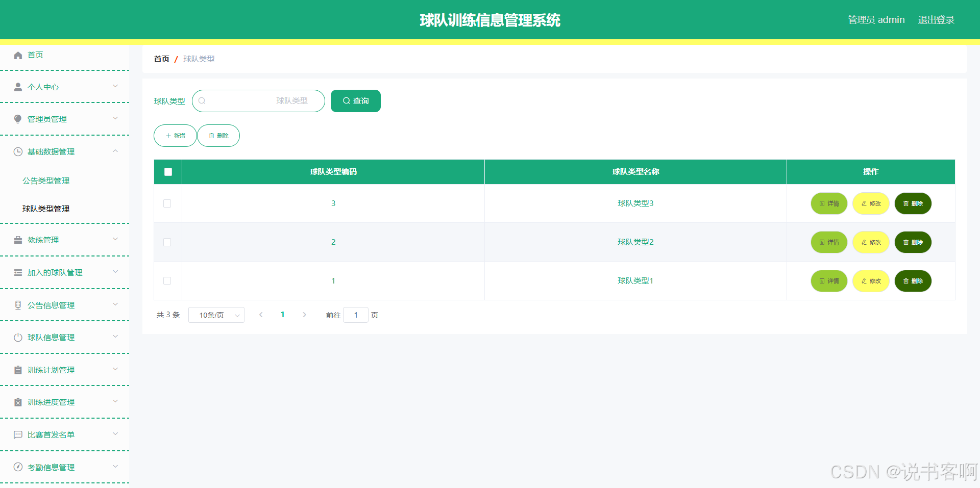Click the 球队类型名称 column header
Image resolution: width=980 pixels, height=488 pixels.
click(635, 172)
